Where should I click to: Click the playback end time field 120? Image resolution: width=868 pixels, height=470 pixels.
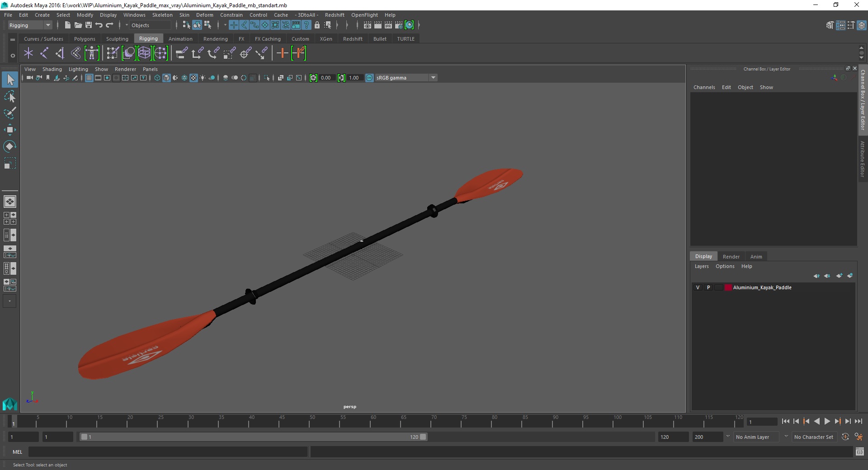pyautogui.click(x=673, y=437)
